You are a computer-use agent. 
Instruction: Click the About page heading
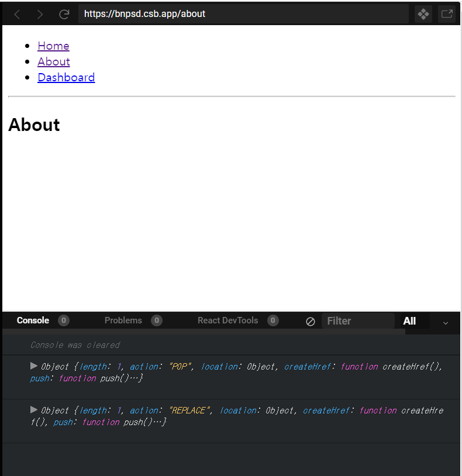point(34,125)
